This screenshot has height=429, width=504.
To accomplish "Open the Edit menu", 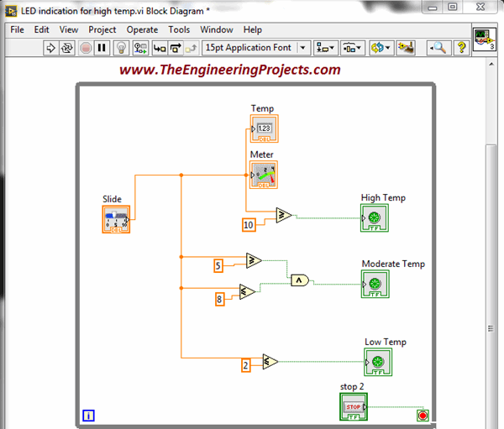I will pyautogui.click(x=41, y=30).
